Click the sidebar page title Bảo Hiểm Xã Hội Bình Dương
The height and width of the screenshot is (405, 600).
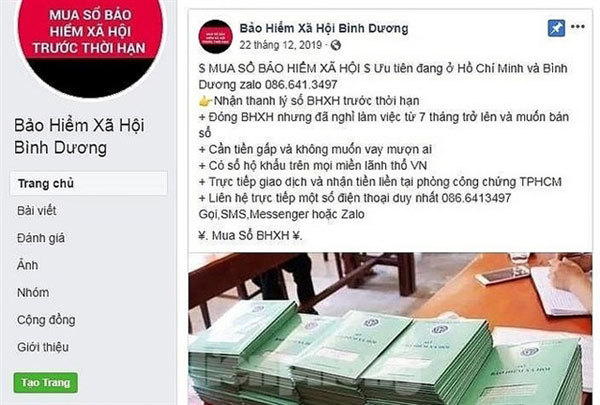(x=79, y=137)
